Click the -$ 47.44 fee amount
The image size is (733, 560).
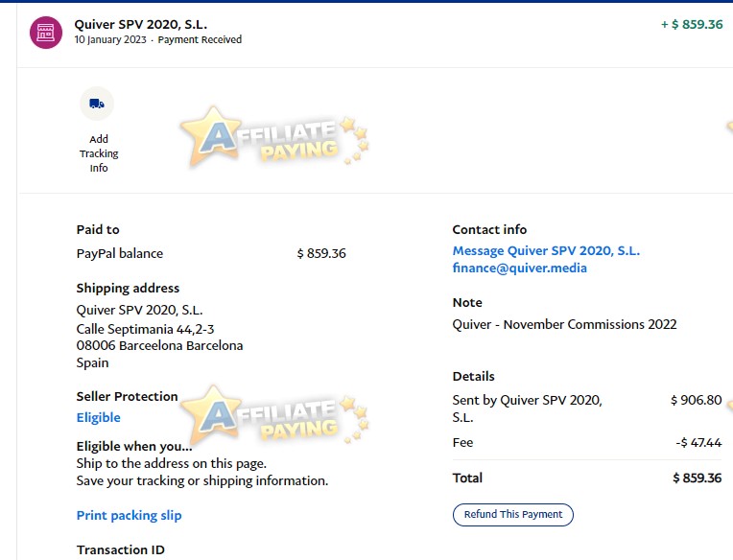tap(698, 443)
